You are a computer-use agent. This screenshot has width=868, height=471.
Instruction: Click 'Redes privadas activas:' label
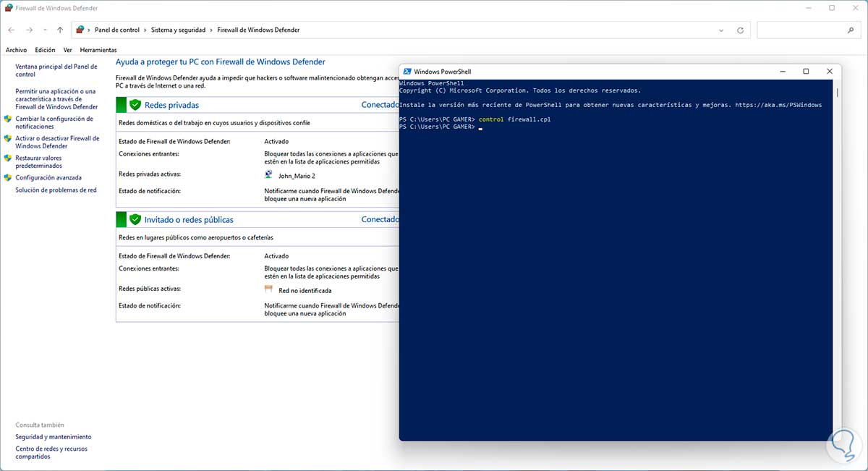click(150, 174)
